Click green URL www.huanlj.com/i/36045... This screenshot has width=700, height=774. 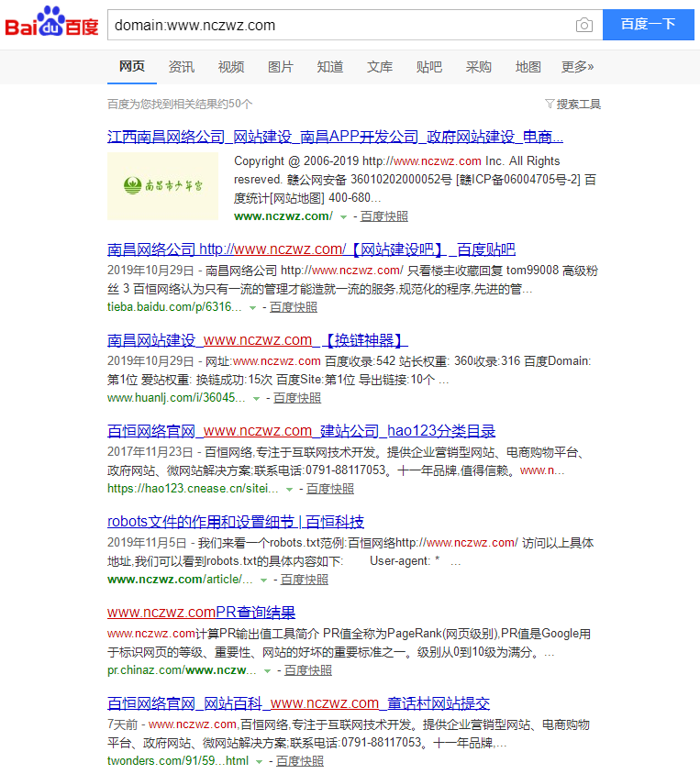pos(176,398)
